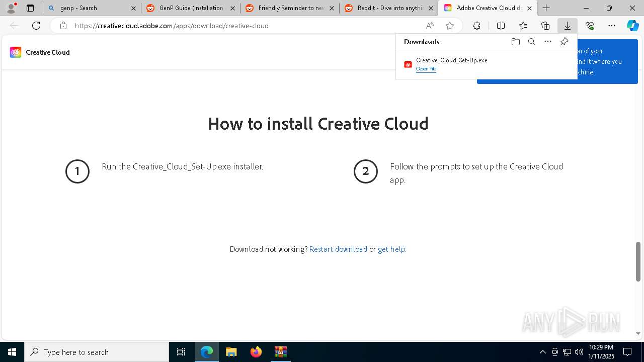Close the Adobe Creative Cloud tab
The image size is (644, 362).
pyautogui.click(x=529, y=8)
